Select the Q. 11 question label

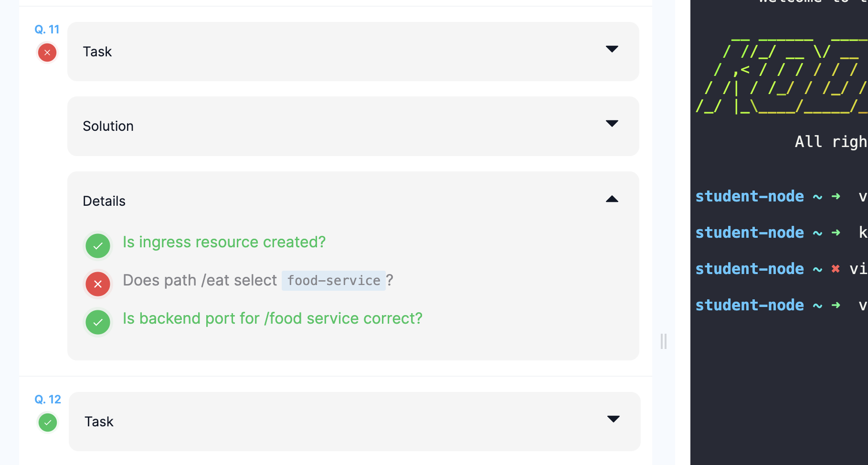click(x=47, y=30)
